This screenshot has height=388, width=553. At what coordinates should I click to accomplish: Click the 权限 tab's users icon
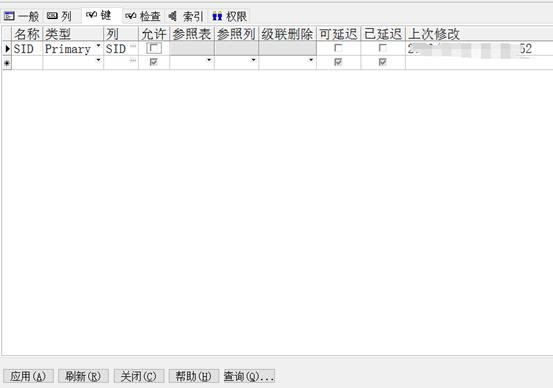(x=217, y=16)
